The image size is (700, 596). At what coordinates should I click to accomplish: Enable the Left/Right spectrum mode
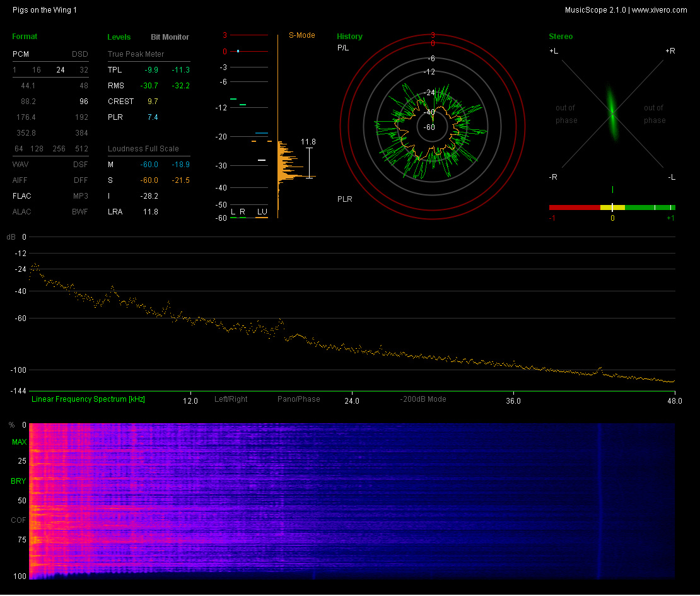coord(231,399)
